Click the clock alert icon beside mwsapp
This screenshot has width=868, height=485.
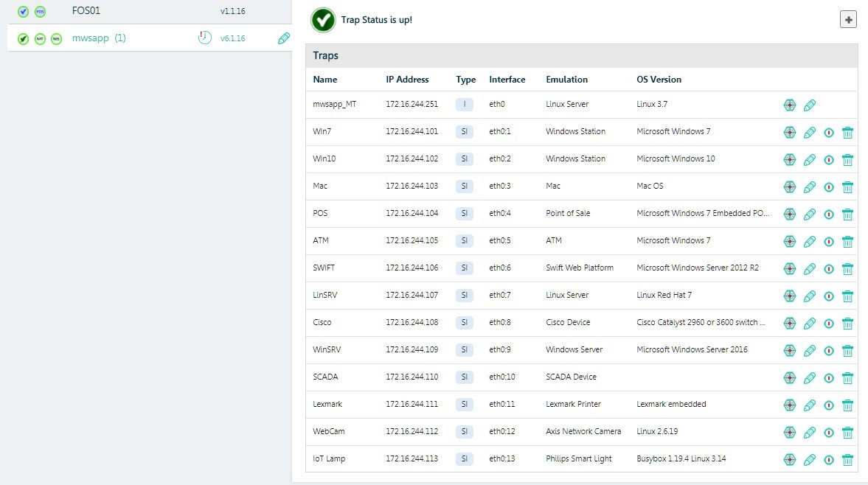204,38
